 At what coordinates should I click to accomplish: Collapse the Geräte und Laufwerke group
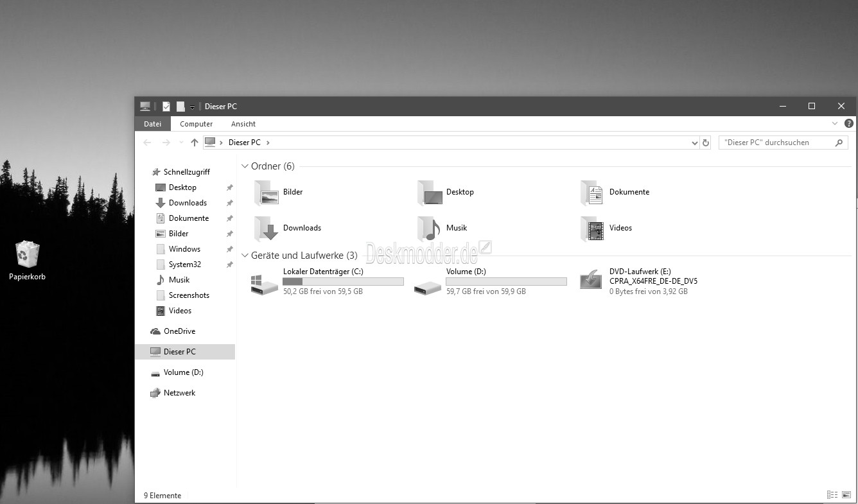pyautogui.click(x=245, y=256)
